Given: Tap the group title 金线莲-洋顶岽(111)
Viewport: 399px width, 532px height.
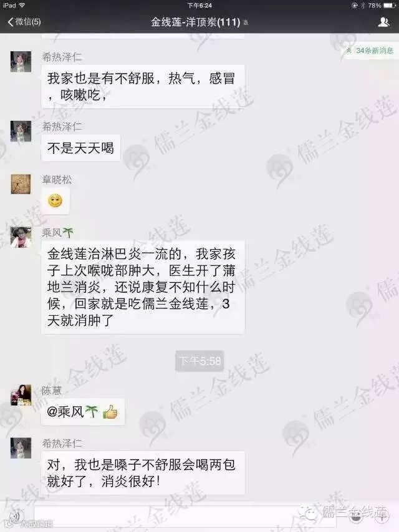Looking at the screenshot, I should tap(196, 22).
